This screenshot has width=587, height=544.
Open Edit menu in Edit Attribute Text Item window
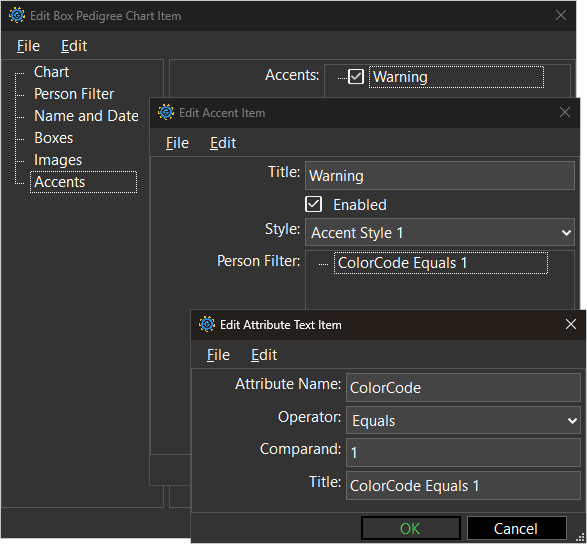pos(264,355)
